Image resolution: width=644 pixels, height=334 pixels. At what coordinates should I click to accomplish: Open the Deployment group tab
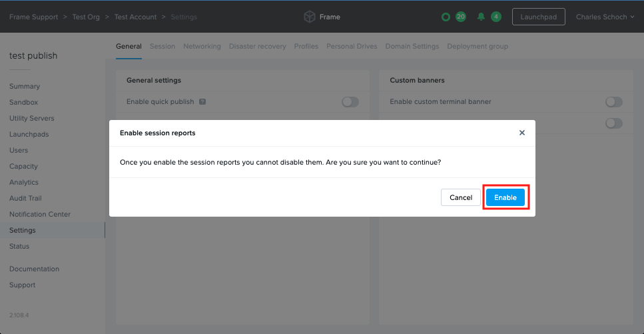(478, 47)
